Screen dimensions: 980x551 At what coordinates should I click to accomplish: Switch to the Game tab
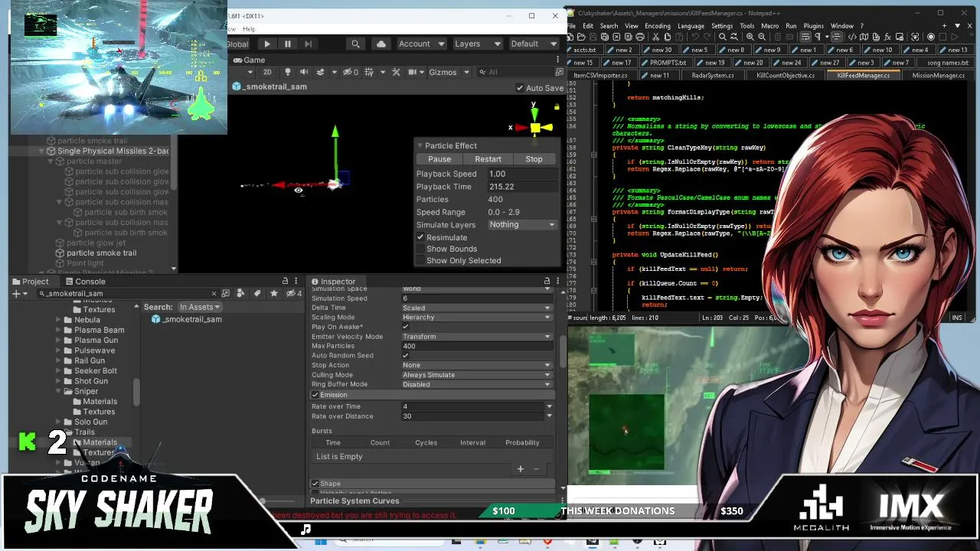[x=250, y=60]
